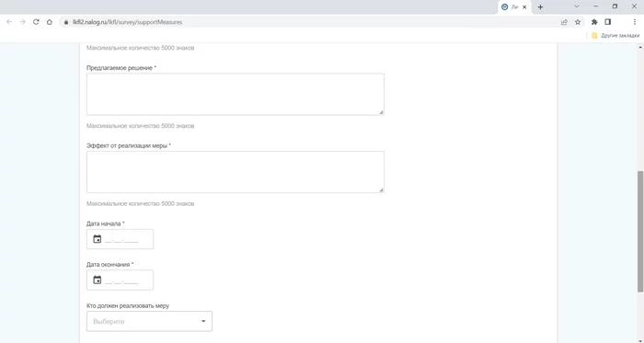Image resolution: width=644 pixels, height=343 pixels.
Task: Click hint text below Предлагаемое решение field
Action: click(x=141, y=126)
